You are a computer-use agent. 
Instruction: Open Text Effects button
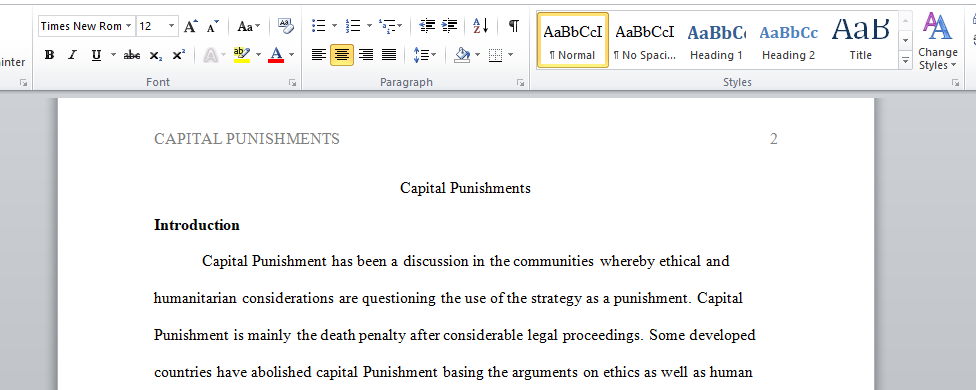(212, 55)
